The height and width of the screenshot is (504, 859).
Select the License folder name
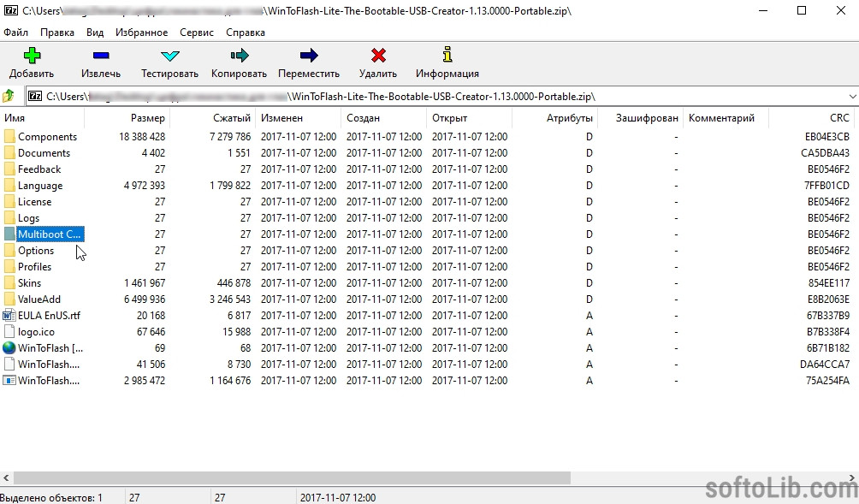[x=34, y=202]
